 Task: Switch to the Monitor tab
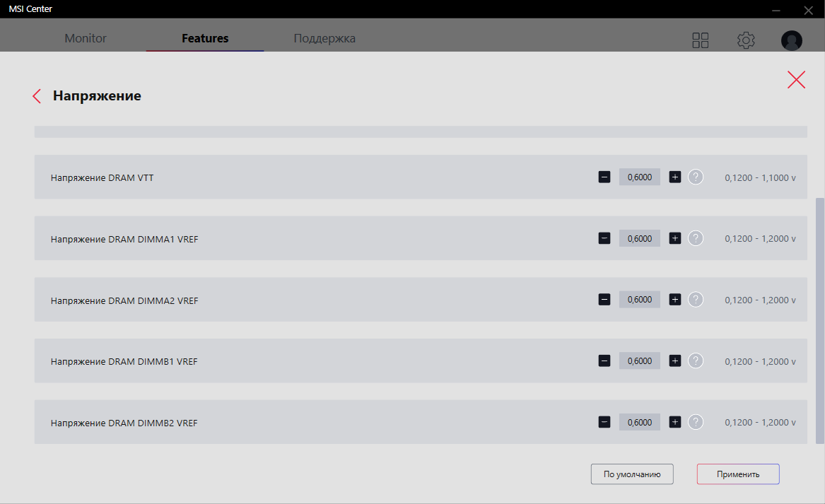click(x=86, y=39)
